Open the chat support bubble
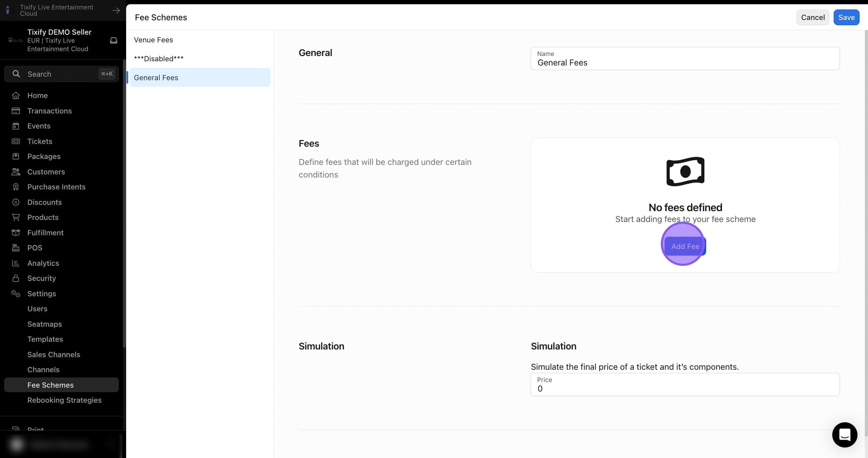Image resolution: width=868 pixels, height=458 pixels. (x=845, y=435)
